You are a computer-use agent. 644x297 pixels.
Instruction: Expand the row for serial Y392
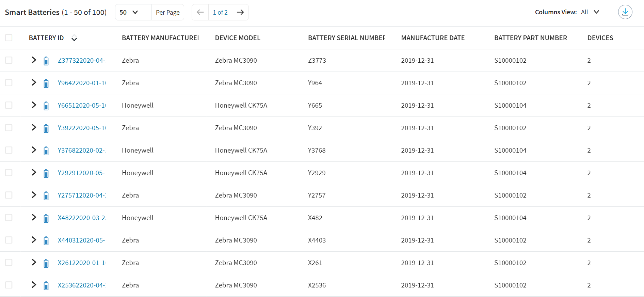point(34,127)
